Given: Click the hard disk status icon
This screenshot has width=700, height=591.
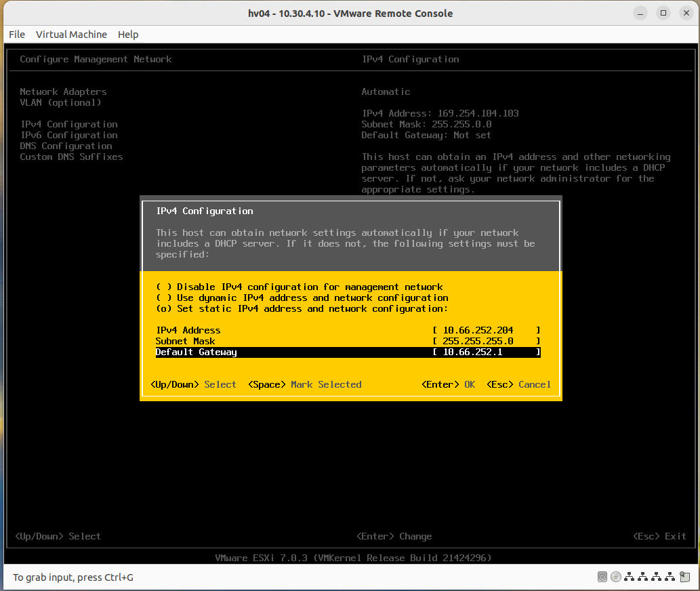Looking at the screenshot, I should pos(602,577).
